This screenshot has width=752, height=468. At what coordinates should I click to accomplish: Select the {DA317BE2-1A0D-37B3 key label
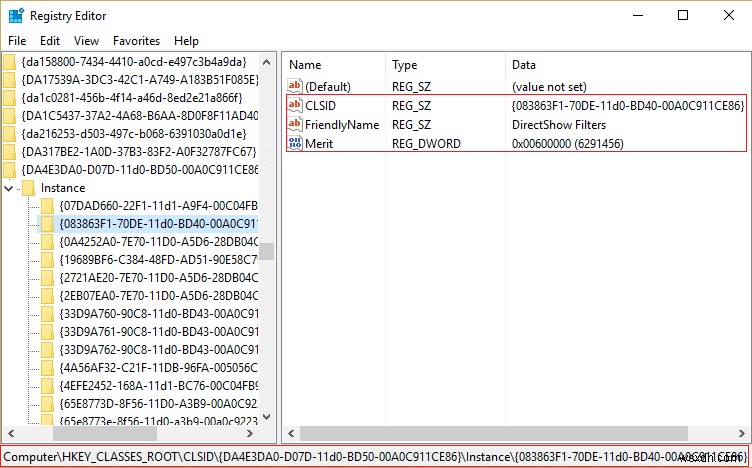click(139, 152)
